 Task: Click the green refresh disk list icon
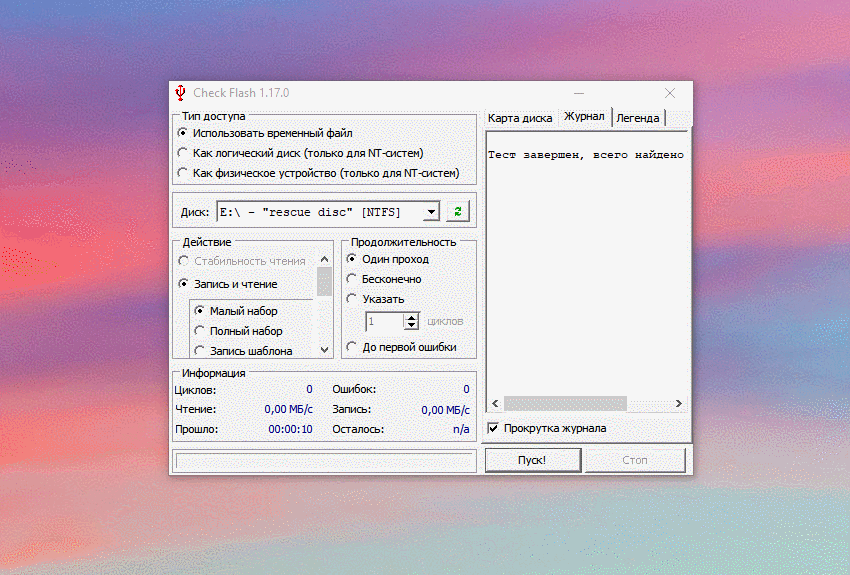[x=458, y=211]
